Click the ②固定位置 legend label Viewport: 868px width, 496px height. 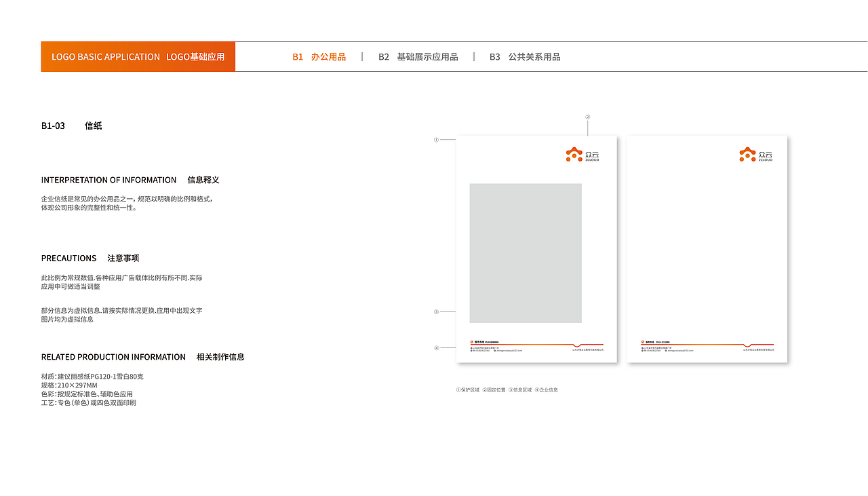tap(494, 390)
